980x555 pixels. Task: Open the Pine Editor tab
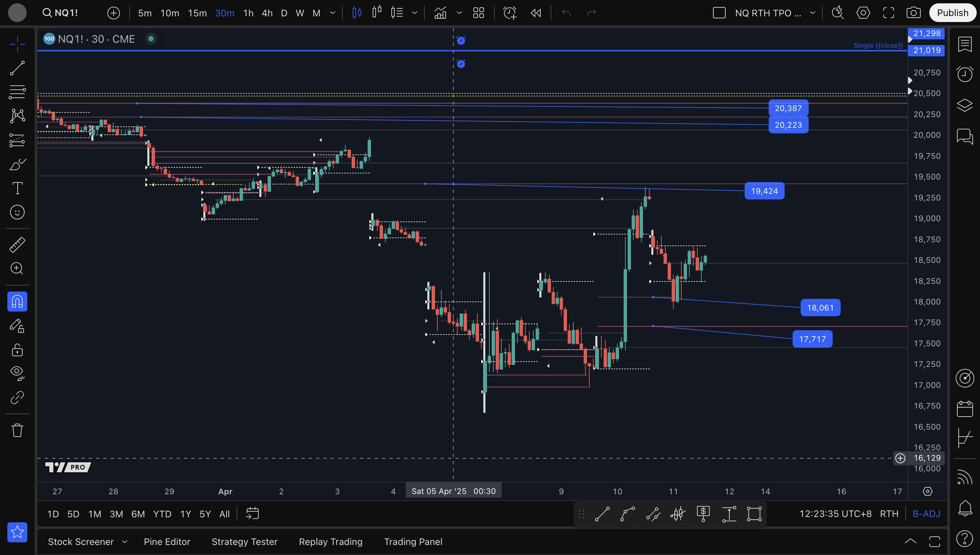[167, 542]
